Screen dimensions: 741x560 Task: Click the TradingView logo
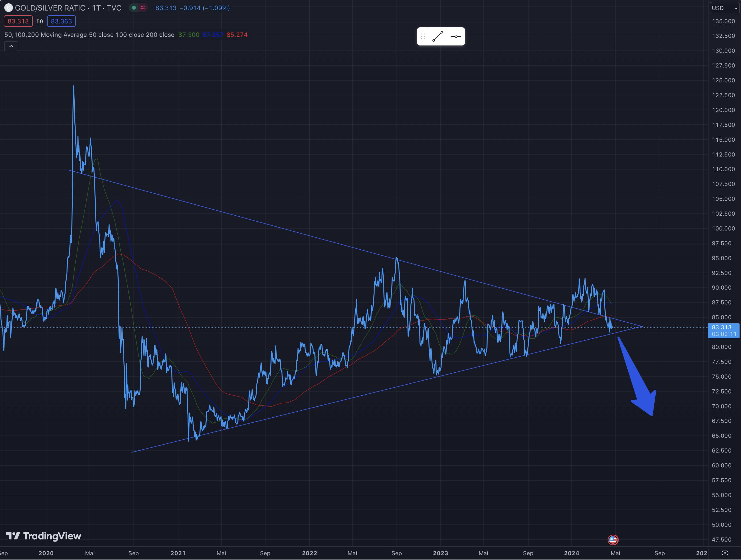pyautogui.click(x=44, y=536)
